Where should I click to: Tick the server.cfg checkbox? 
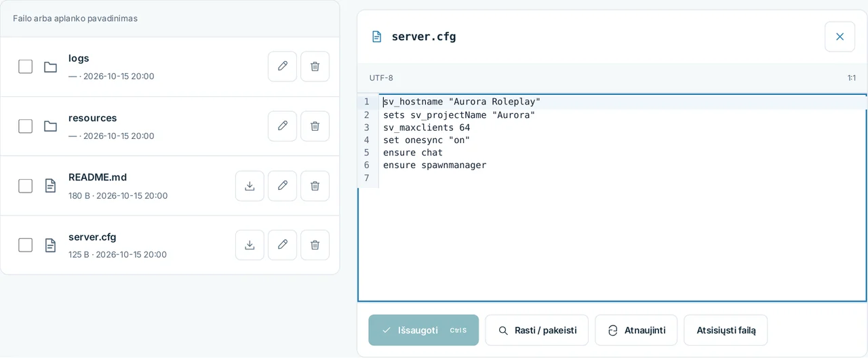pos(25,245)
